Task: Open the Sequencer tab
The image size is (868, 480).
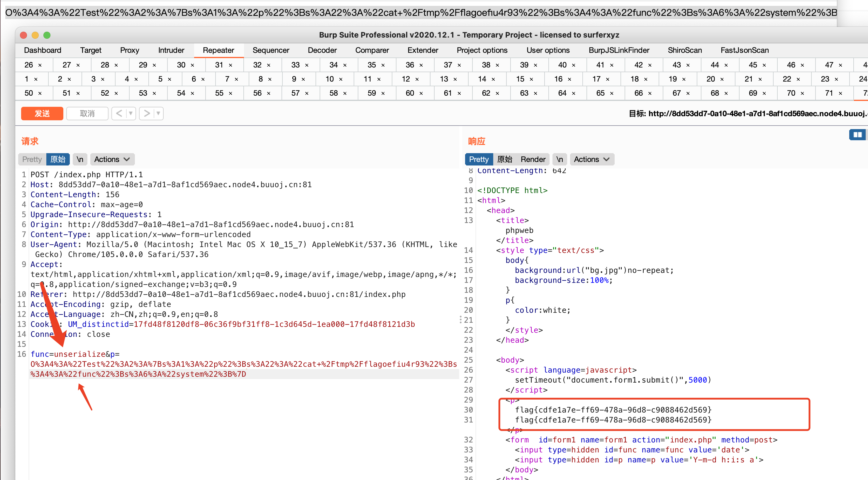Action: tap(271, 50)
